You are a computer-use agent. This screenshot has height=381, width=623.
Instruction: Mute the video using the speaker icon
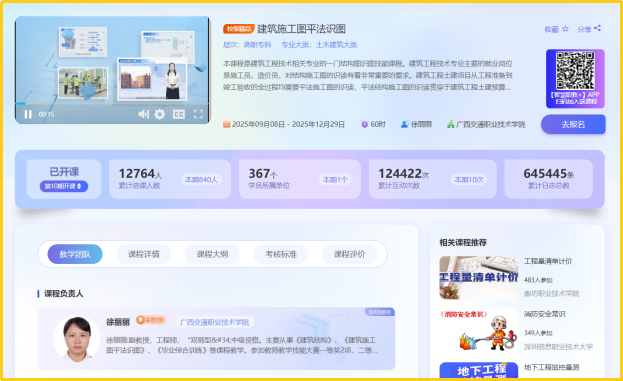pyautogui.click(x=143, y=114)
